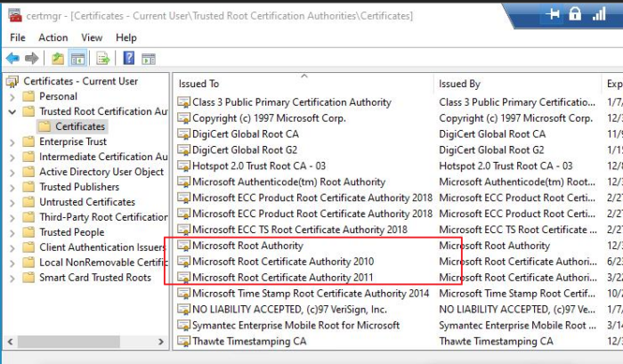This screenshot has width=623, height=364.
Task: Click the tree pane horizontal scrollbar thumb
Action: [x=69, y=342]
